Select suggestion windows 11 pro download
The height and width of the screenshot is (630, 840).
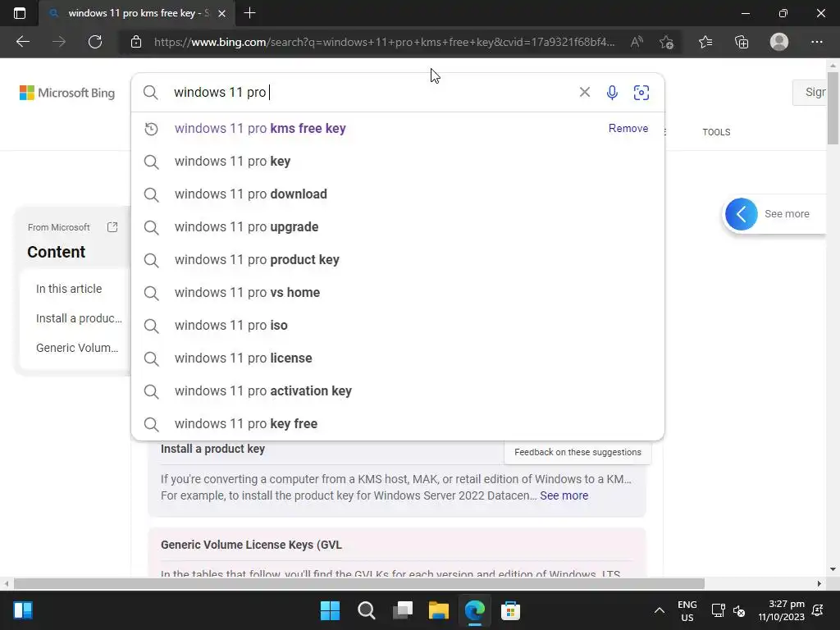[398, 194]
